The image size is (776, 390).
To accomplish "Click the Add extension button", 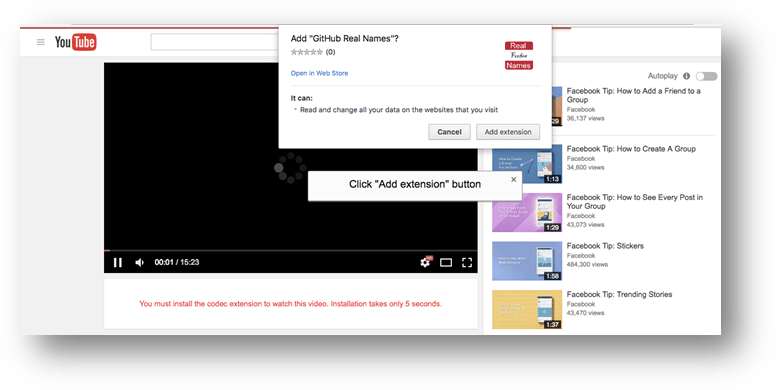I will pos(508,132).
